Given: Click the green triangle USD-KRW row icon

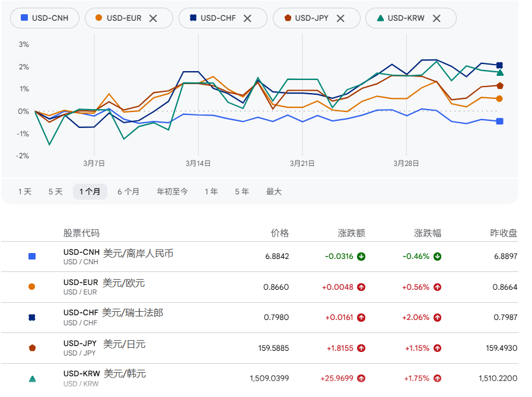Looking at the screenshot, I should 32,379.
